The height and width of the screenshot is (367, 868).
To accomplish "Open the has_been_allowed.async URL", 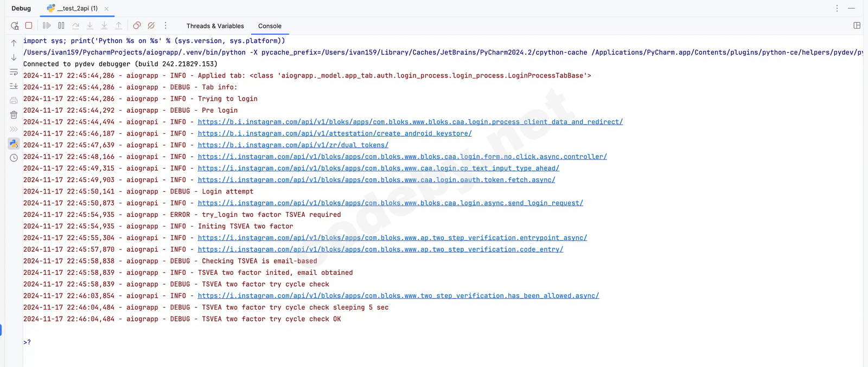I will (x=398, y=296).
